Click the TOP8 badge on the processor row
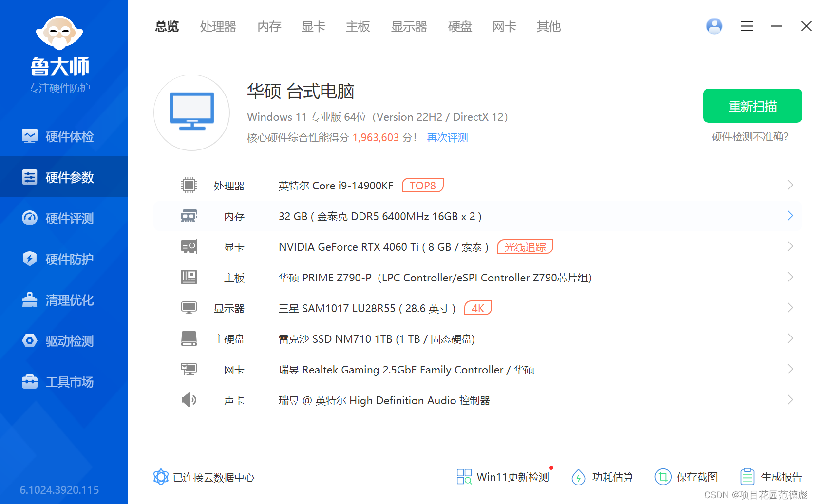This screenshot has width=815, height=504. (x=422, y=186)
